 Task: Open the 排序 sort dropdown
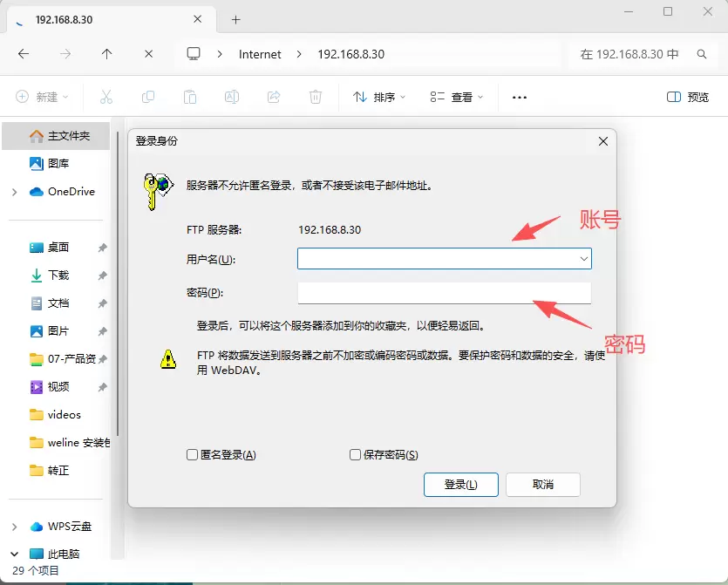click(379, 97)
